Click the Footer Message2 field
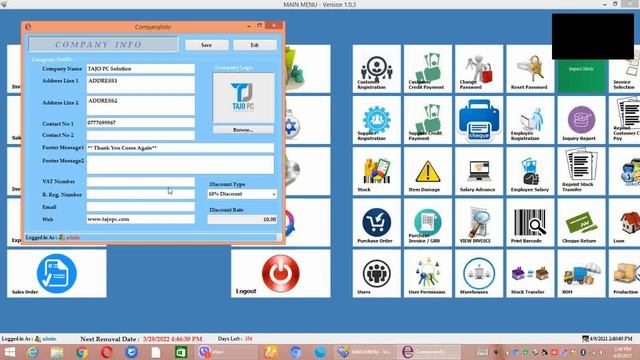The image size is (640, 360). pyautogui.click(x=180, y=164)
